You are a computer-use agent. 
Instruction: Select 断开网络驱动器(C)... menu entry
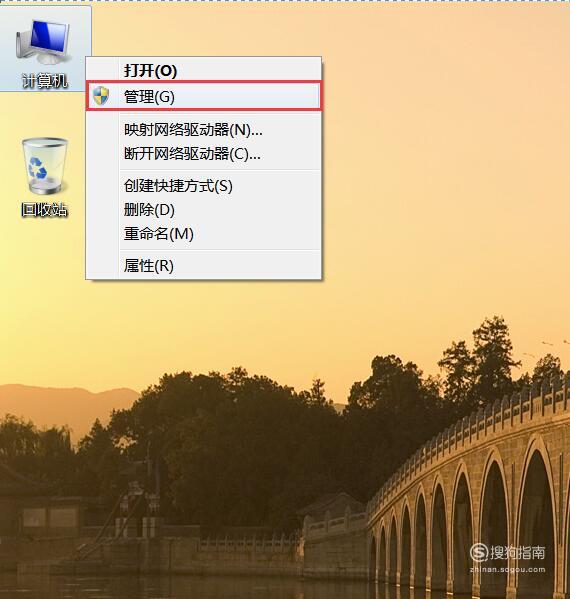(x=204, y=154)
